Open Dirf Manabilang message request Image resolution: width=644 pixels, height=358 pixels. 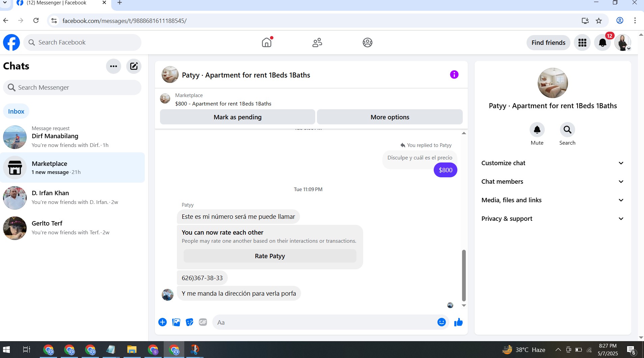[x=73, y=137]
